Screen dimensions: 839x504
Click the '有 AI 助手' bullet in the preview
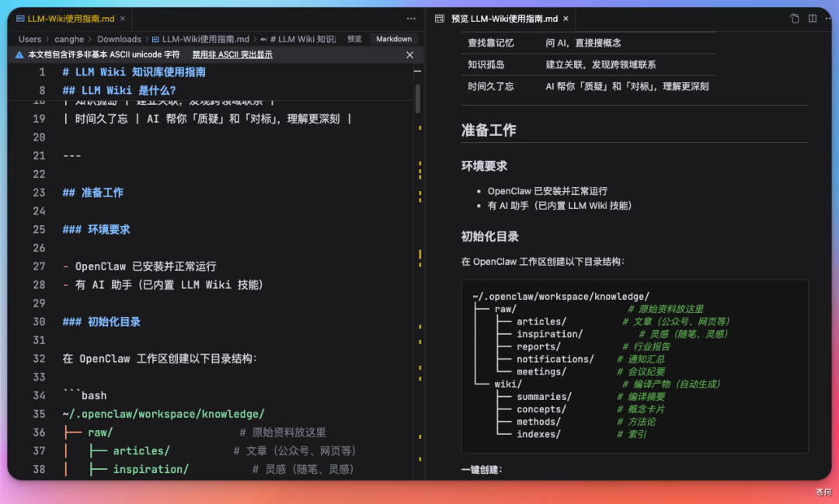pos(559,206)
